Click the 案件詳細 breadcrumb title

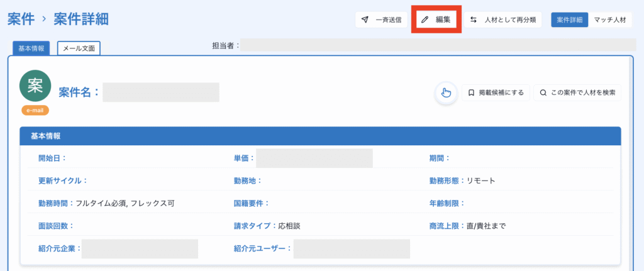[81, 19]
